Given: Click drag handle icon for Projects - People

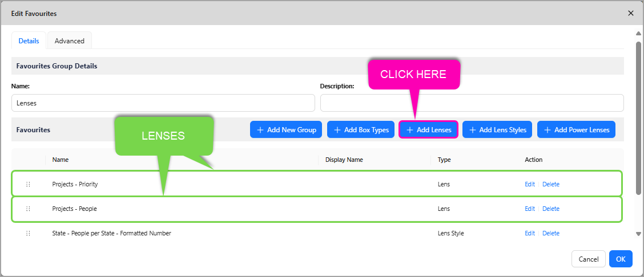Looking at the screenshot, I should coord(28,209).
